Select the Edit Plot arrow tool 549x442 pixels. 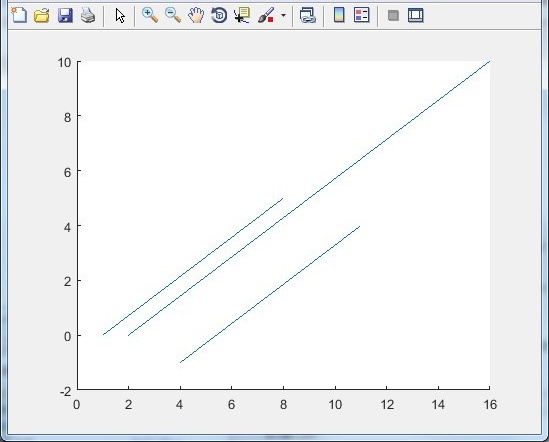pos(120,16)
